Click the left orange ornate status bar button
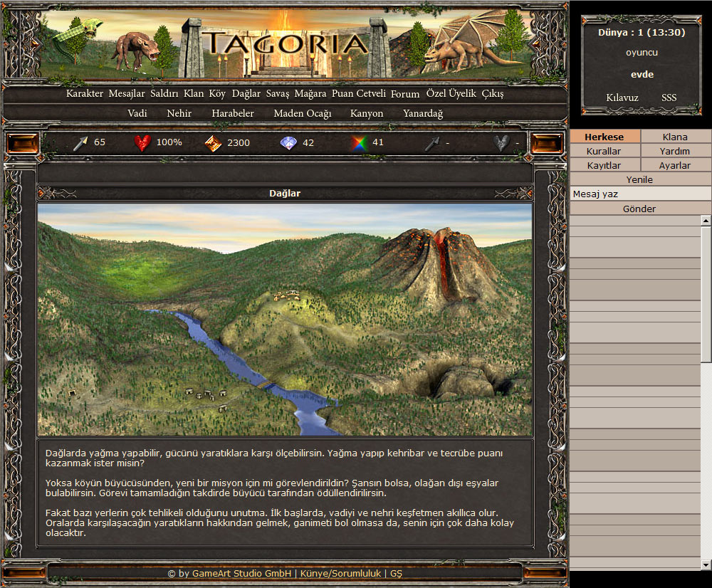The width and height of the screenshot is (712, 588). click(22, 144)
